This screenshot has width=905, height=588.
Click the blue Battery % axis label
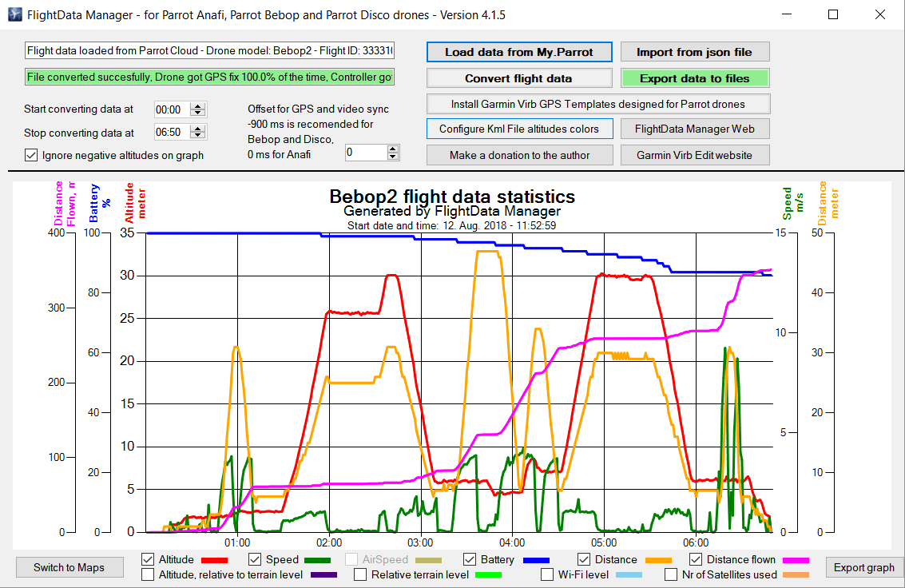(x=100, y=203)
